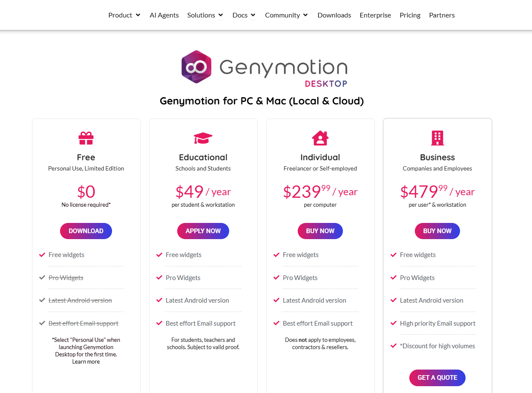532x393 pixels.
Task: Click the office building Business icon
Action: (437, 138)
